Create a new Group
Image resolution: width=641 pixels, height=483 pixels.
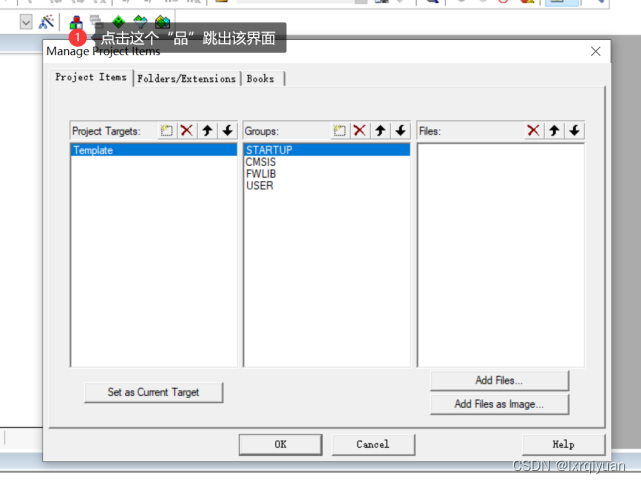[340, 131]
